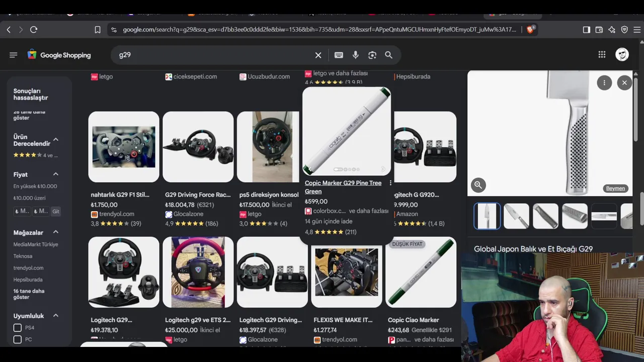View site information for google.com

pyautogui.click(x=113, y=30)
